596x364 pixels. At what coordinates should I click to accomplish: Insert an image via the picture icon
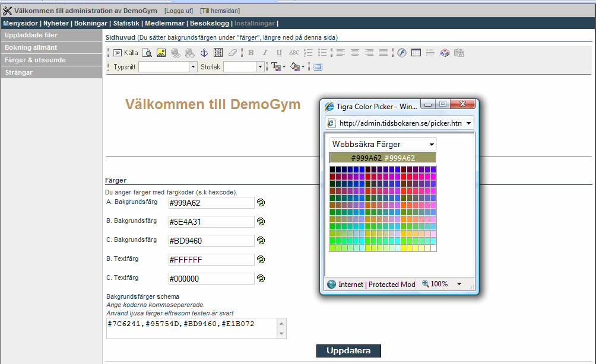[161, 53]
